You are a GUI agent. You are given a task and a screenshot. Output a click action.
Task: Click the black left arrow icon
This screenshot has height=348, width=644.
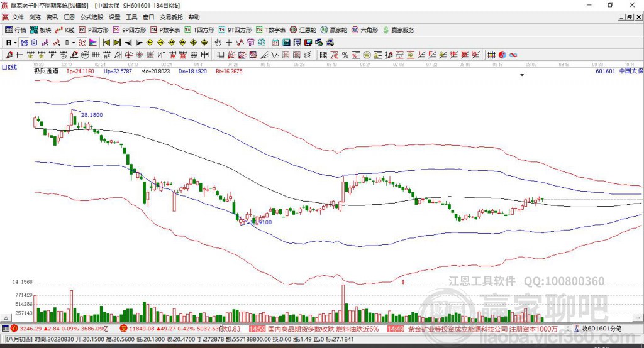[x=128, y=43]
